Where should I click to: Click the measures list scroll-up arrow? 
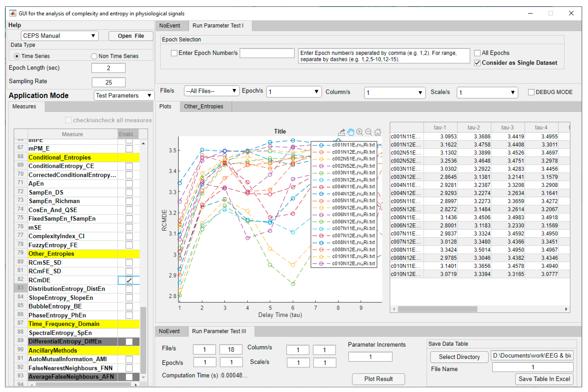(143, 144)
